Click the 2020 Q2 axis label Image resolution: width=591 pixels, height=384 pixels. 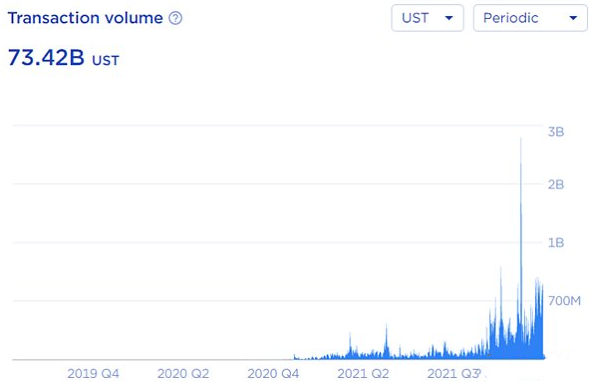(183, 373)
